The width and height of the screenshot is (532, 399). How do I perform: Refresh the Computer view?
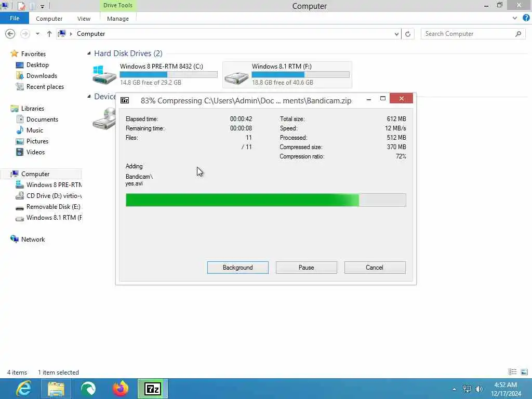coord(408,34)
